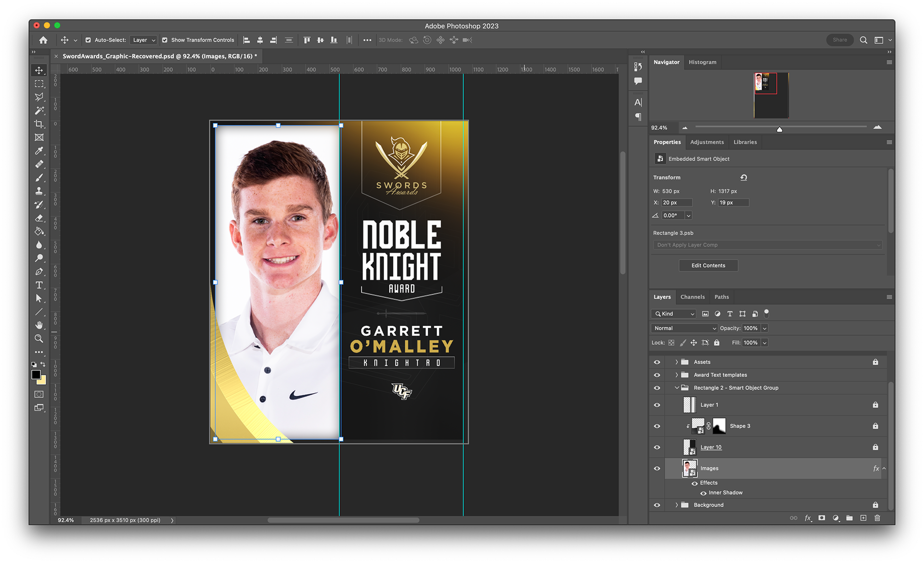This screenshot has height=563, width=924.
Task: Delete layer with trash icon
Action: [877, 518]
